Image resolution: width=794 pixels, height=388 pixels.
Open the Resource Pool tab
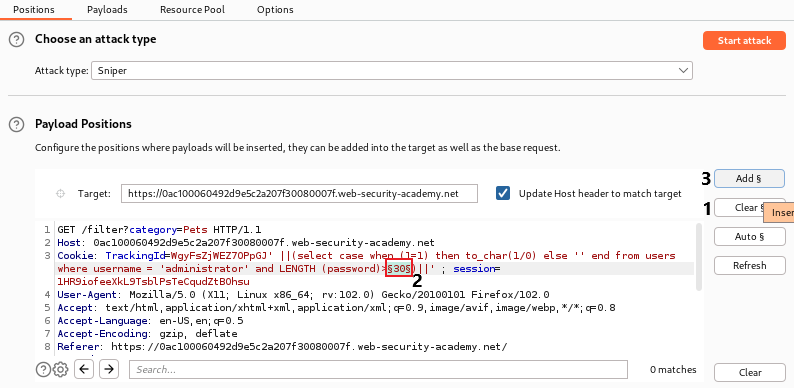(192, 10)
